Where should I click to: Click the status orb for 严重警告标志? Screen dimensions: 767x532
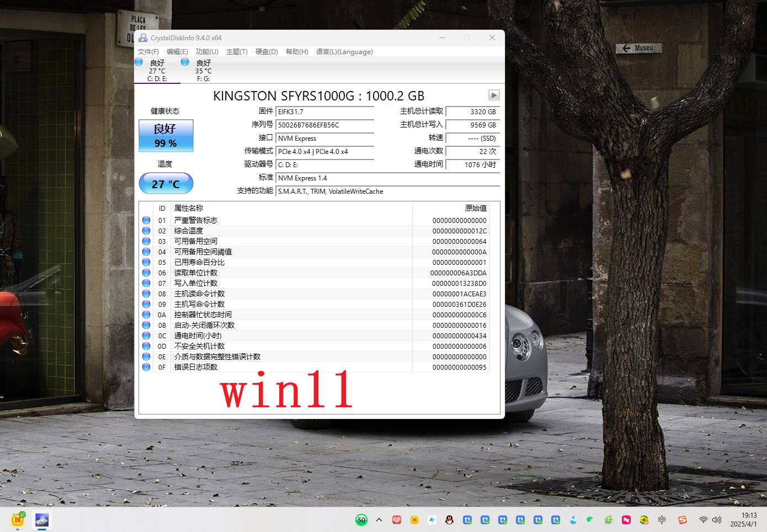tap(146, 220)
